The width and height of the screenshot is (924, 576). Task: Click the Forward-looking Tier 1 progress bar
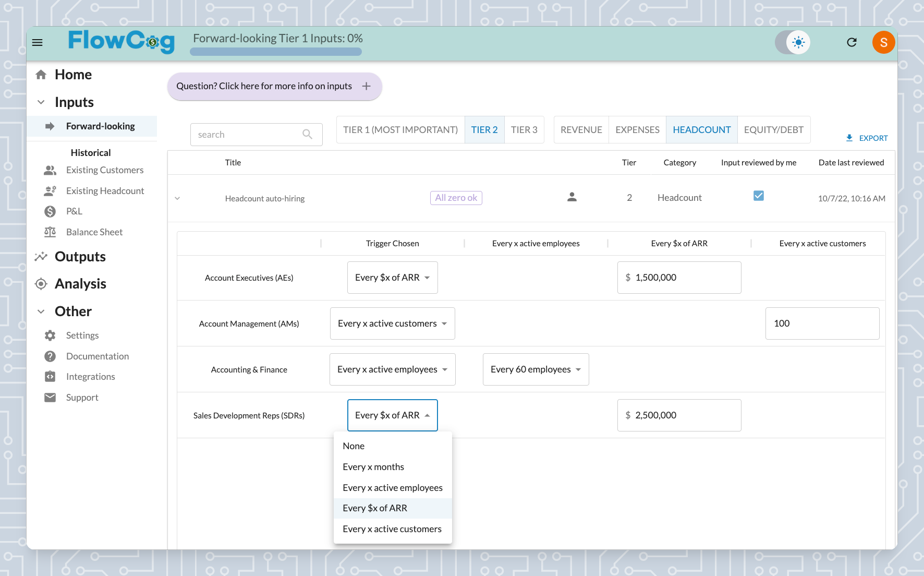point(276,52)
